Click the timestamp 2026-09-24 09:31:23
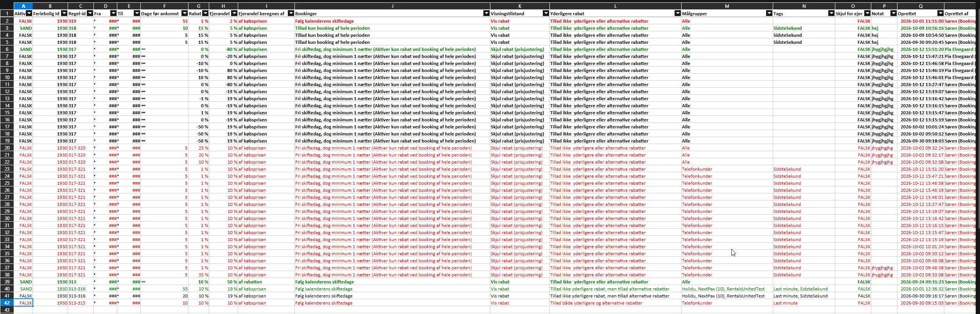 click(921, 282)
